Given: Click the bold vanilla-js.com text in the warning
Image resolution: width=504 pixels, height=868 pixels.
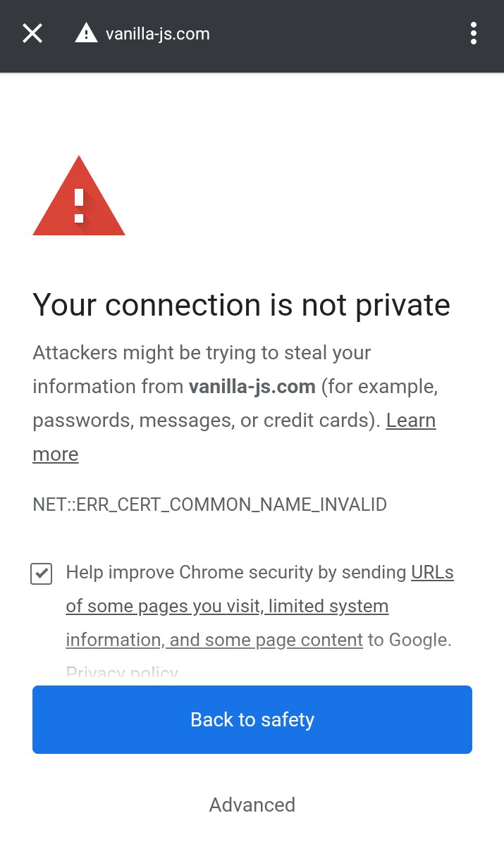Looking at the screenshot, I should point(252,387).
